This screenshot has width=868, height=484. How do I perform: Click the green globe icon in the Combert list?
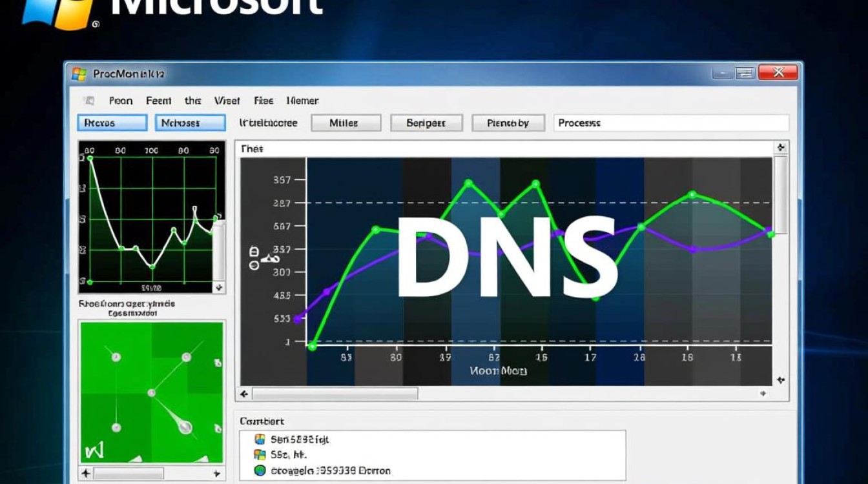tap(260, 470)
